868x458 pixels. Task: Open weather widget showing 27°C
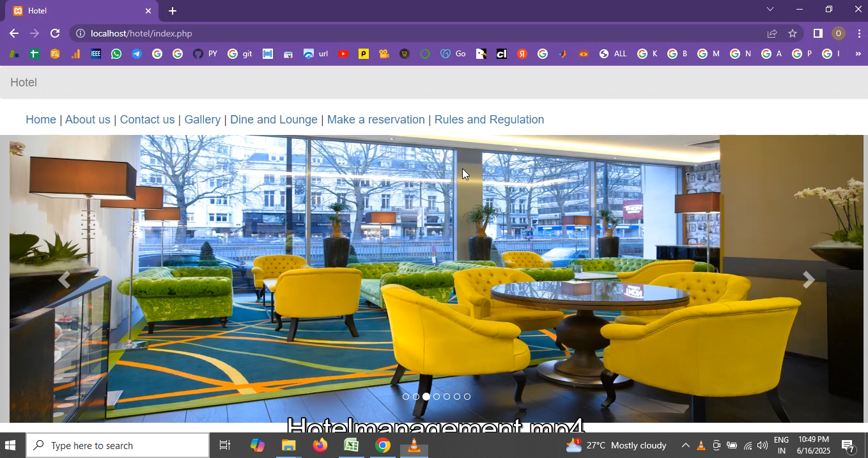617,445
